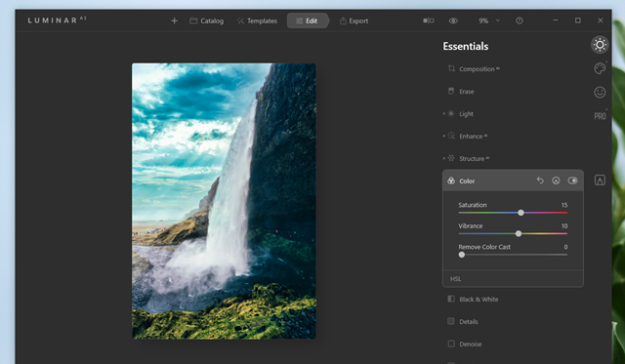Viewport: 625px width, 364px height.
Task: Click the eye preview icon in top bar
Action: pos(453,20)
